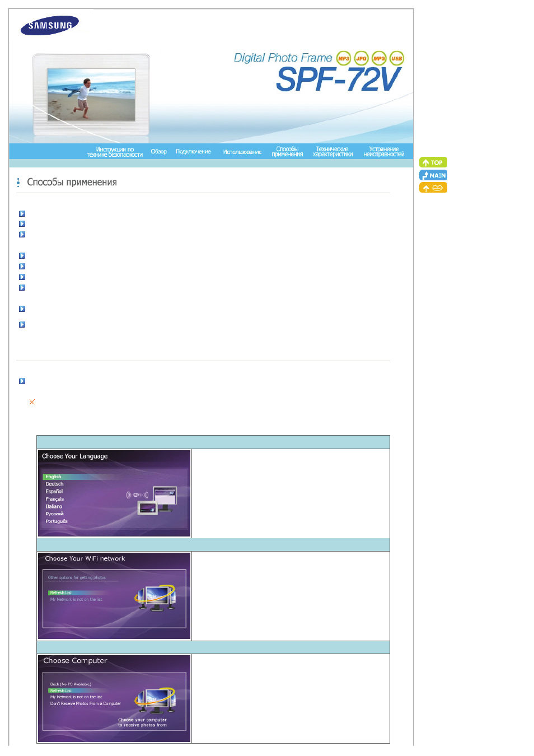The image size is (534, 756).
Task: Click Choose Your Language screenshot title
Action: [x=74, y=456]
